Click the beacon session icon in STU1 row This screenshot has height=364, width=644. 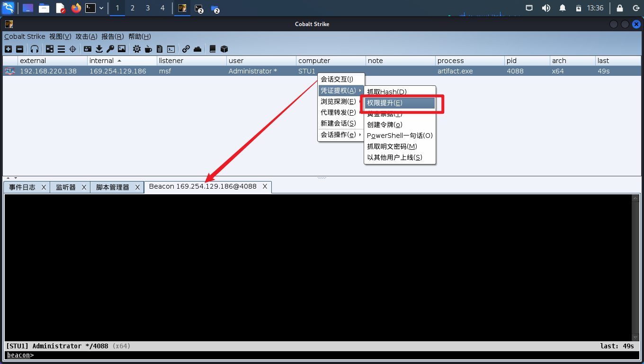click(x=9, y=71)
